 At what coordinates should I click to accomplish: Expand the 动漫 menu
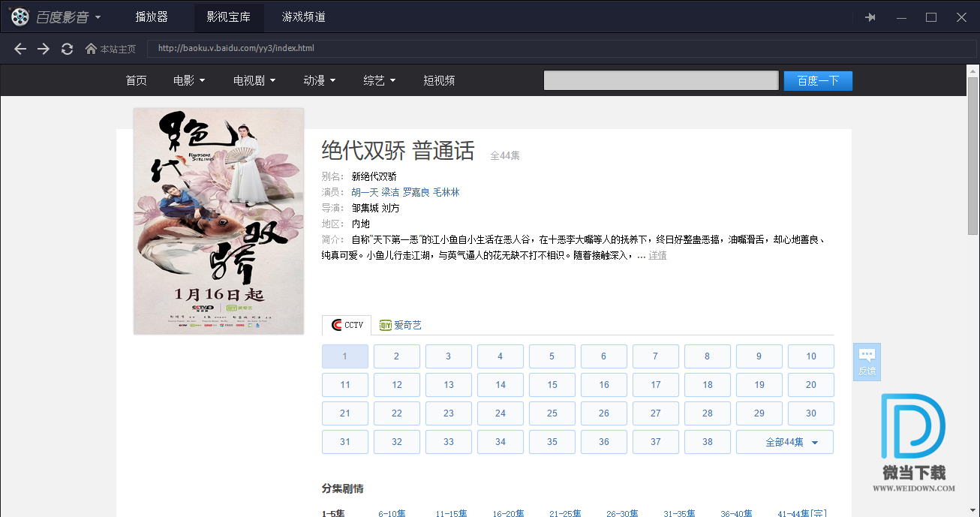319,80
